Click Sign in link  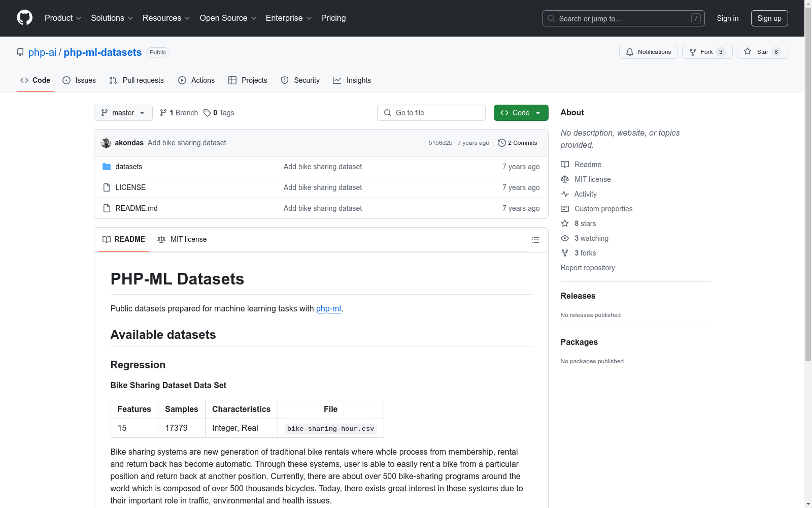point(728,18)
